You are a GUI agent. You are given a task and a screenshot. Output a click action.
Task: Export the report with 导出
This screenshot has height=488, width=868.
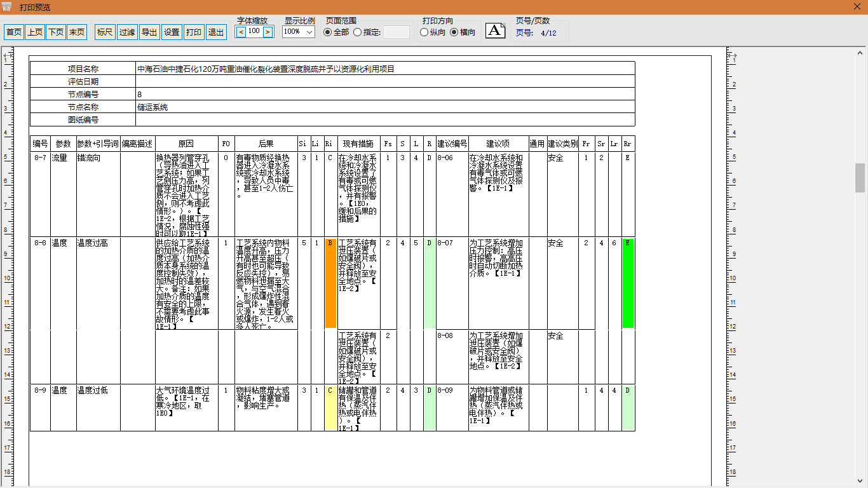pyautogui.click(x=149, y=32)
